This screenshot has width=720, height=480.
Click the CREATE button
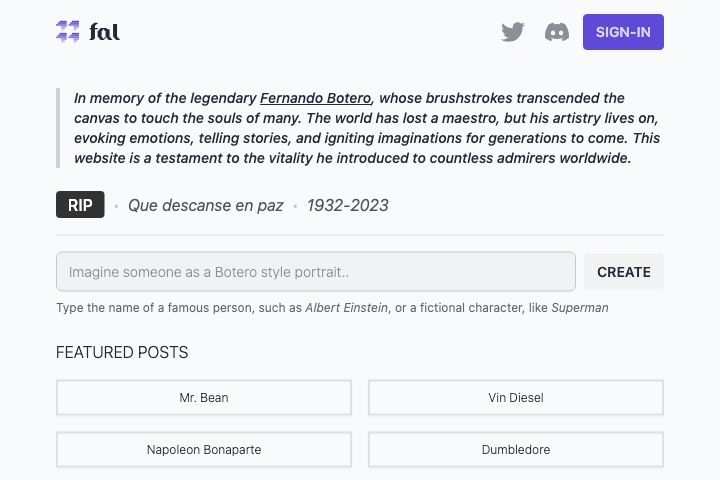624,272
